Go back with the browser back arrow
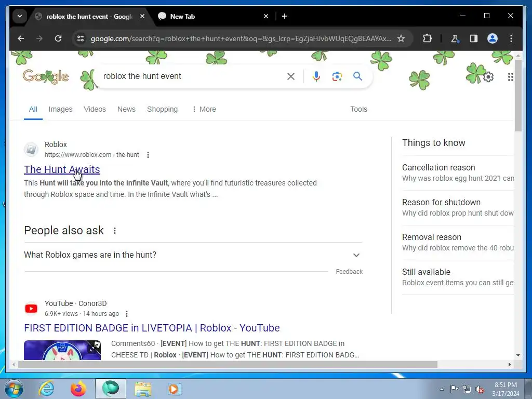The width and height of the screenshot is (532, 399). (21, 38)
